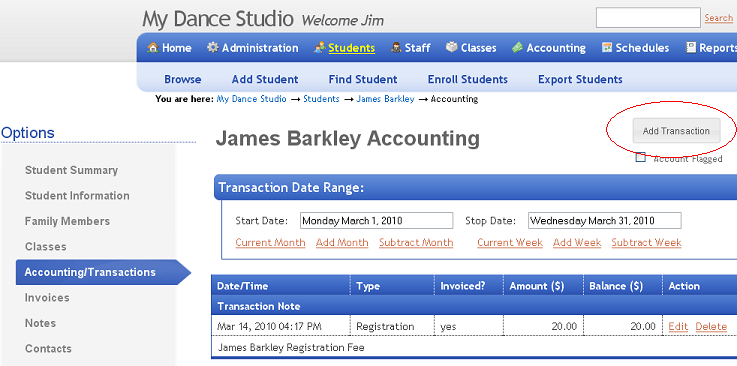Click the Add Week link
This screenshot has width=737, height=366.
point(577,243)
